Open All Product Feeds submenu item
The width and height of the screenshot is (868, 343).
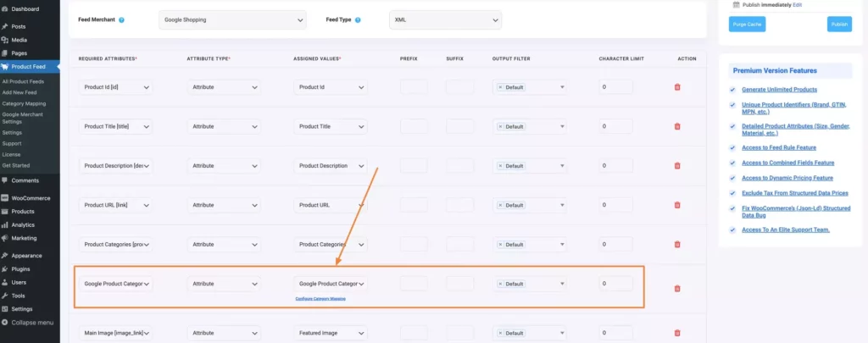coord(23,81)
